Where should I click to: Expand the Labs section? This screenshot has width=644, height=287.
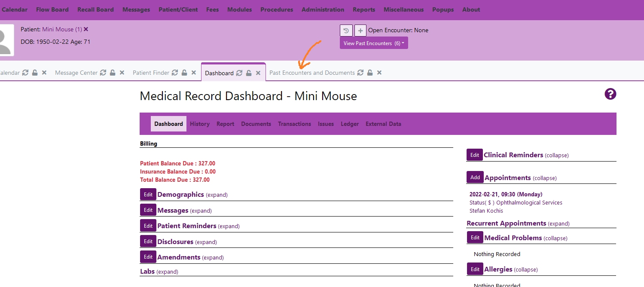tap(167, 272)
